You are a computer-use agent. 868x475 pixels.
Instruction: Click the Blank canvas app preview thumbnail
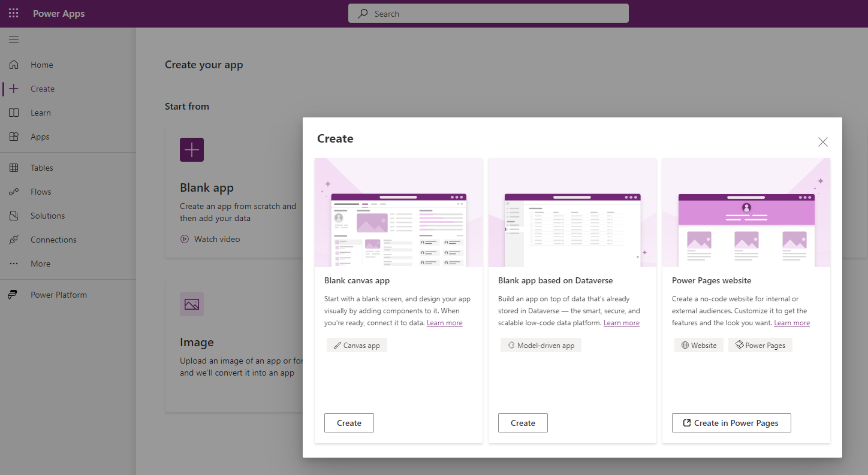coord(399,213)
